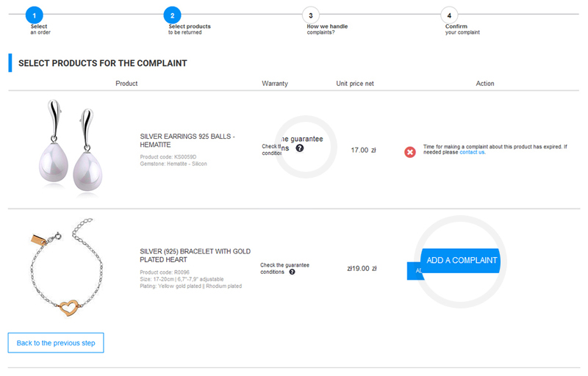Image resolution: width=588 pixels, height=376 pixels.
Task: Click Confirm your complaint step label
Action: 462,29
